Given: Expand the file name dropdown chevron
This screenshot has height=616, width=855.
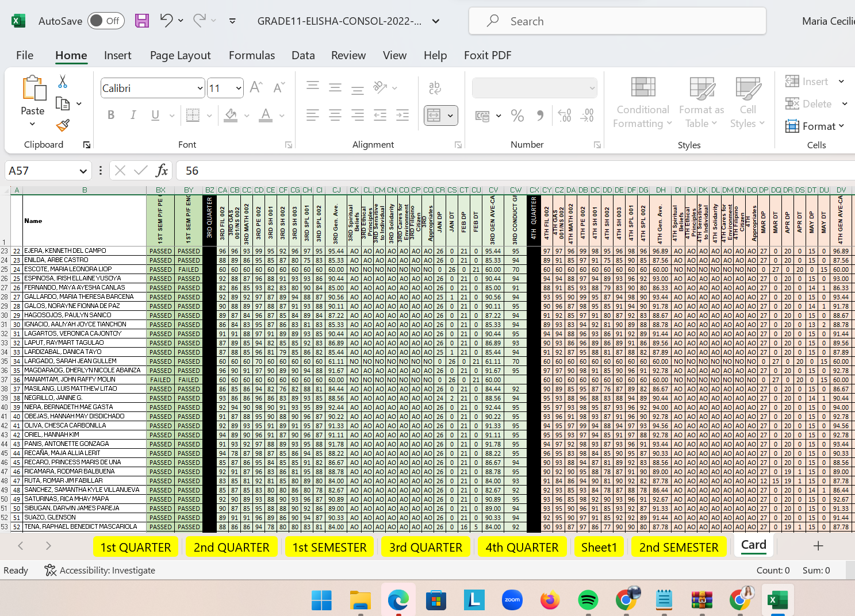Looking at the screenshot, I should tap(436, 21).
